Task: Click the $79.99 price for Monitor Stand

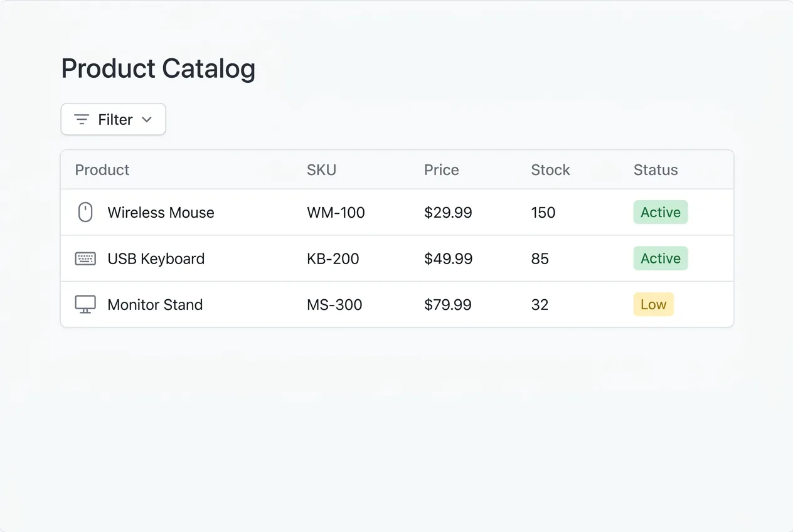Action: tap(448, 304)
